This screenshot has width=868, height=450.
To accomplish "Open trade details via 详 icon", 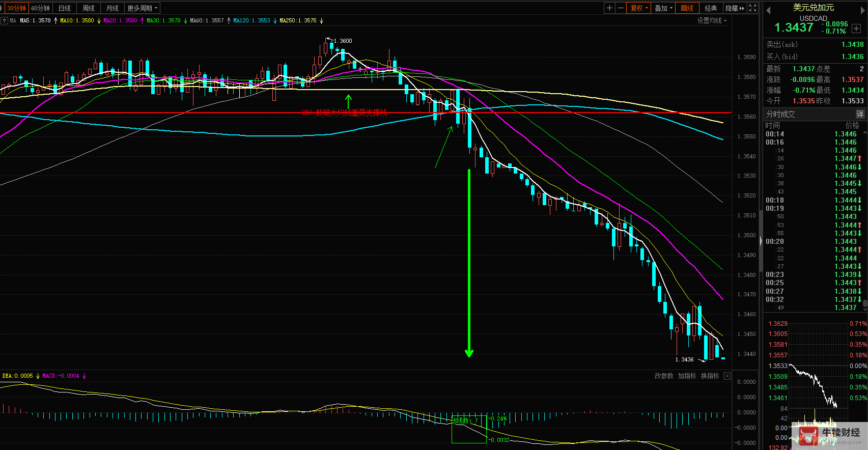I will 860,114.
